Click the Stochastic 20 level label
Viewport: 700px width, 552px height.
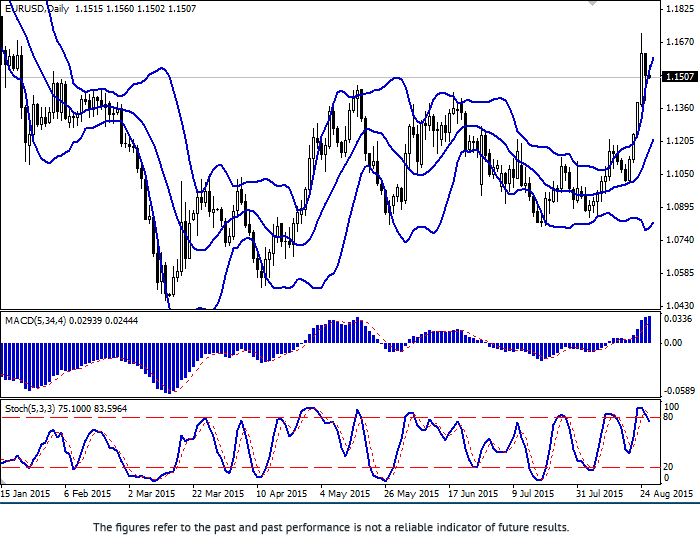click(x=668, y=467)
